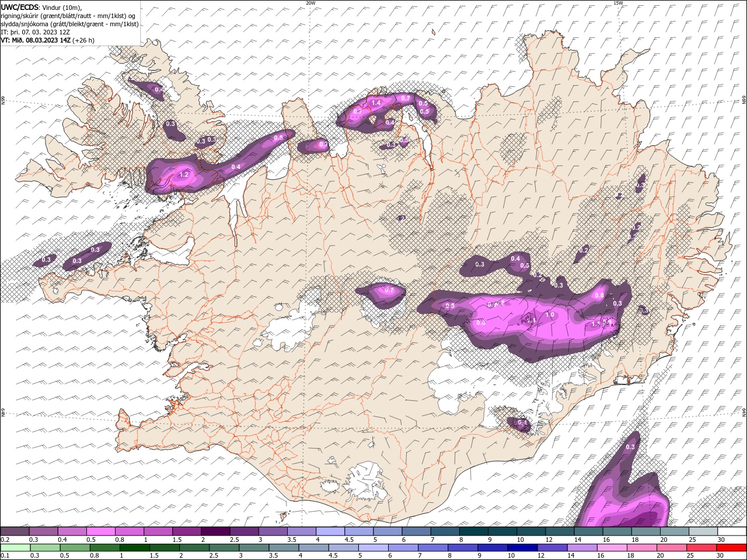Select the deep blue 10–12 swatch in lower legend
This screenshot has height=560, width=747.
521,547
